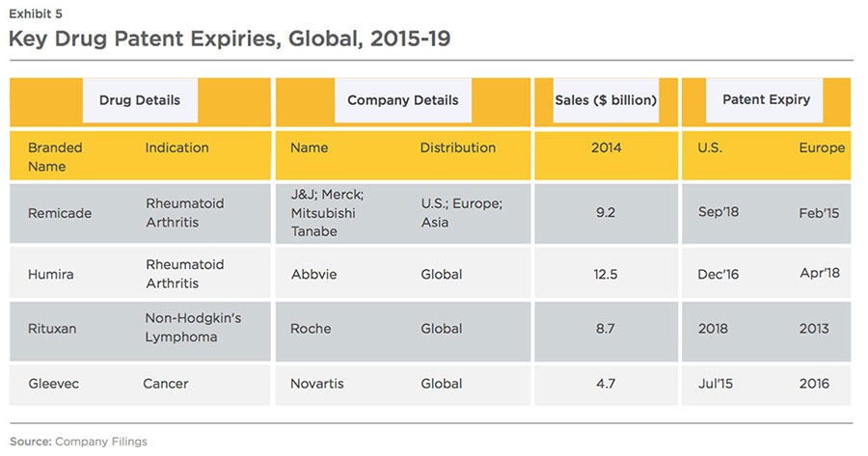Select Remicade's 'Rheumatoid Arthritis' indication cell
The width and height of the screenshot is (868, 456).
(185, 212)
